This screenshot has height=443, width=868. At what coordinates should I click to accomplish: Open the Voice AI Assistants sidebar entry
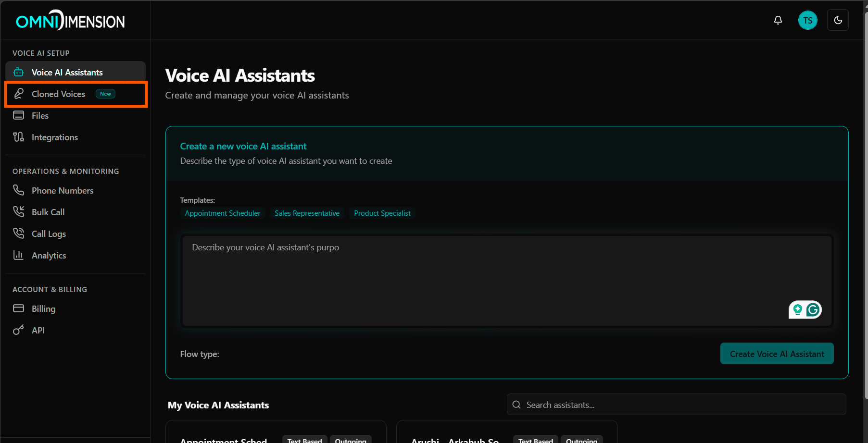pos(67,72)
